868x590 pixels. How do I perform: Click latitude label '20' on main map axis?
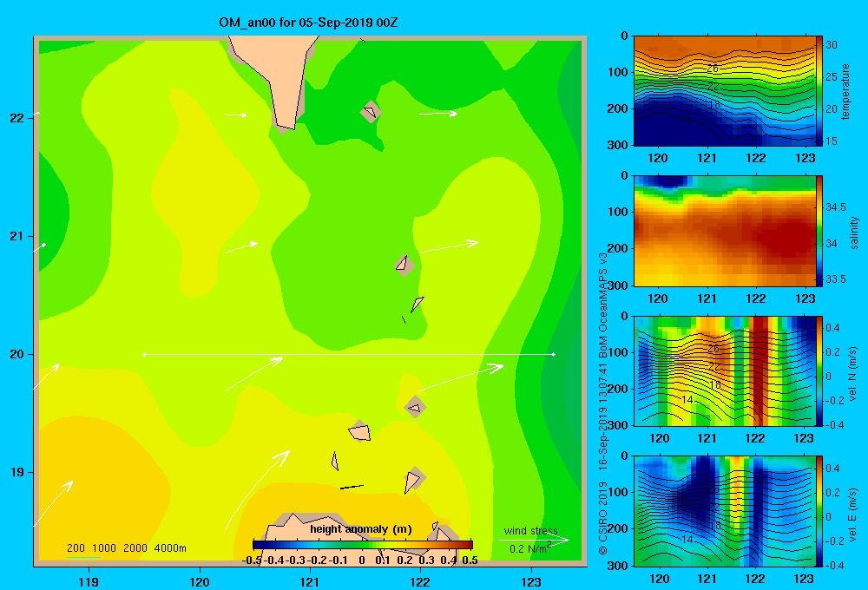click(x=17, y=354)
